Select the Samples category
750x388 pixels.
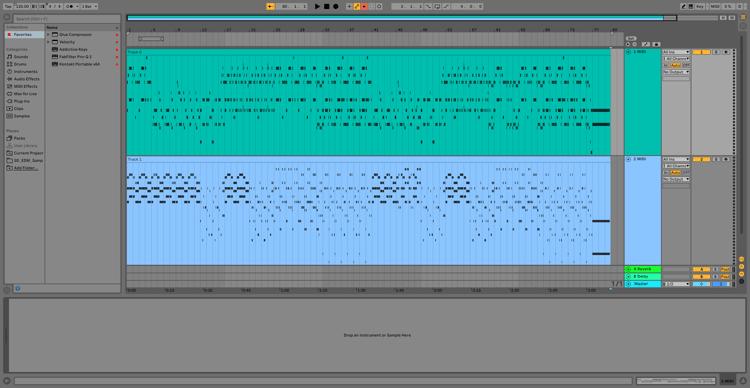tap(22, 116)
